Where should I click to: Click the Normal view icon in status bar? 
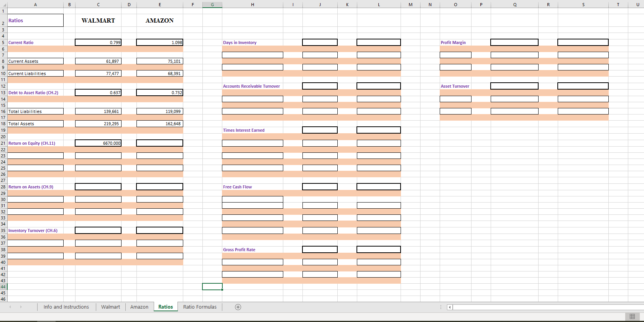click(x=632, y=316)
